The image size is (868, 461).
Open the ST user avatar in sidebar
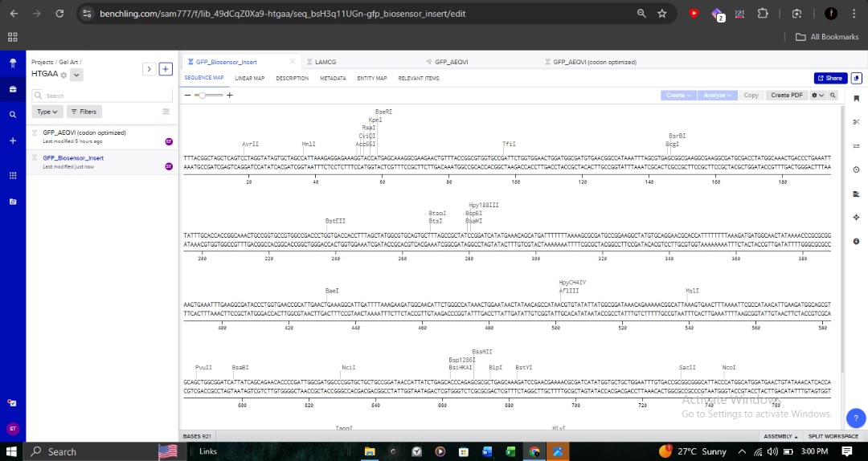[13, 428]
